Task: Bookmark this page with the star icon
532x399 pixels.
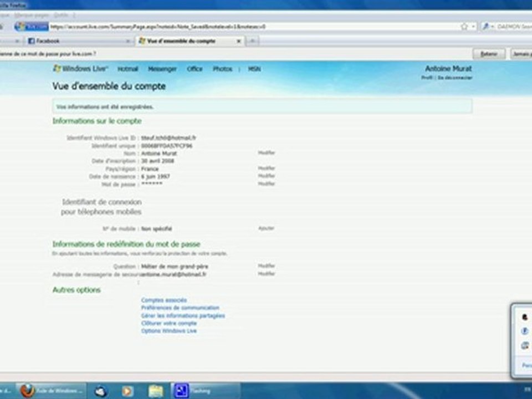Action: tap(464, 27)
